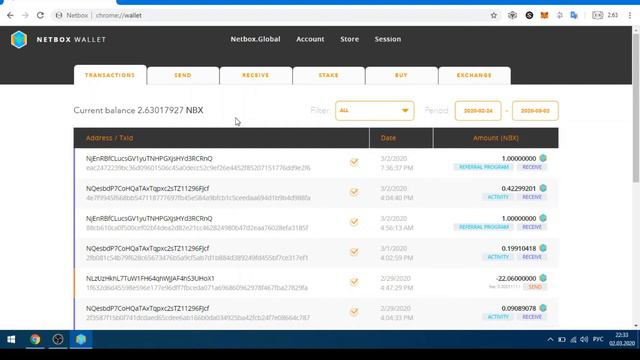Open Chrome from the taskbar
This screenshot has height=360, width=640.
35,339
